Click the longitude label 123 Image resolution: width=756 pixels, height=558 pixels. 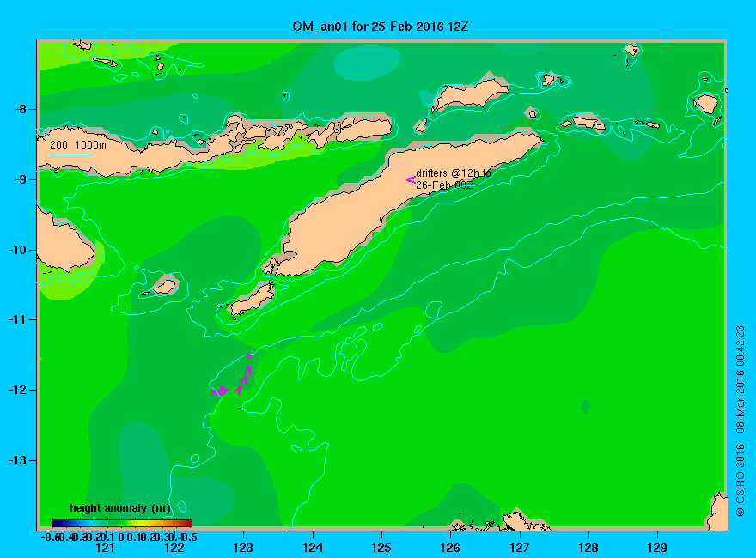243,548
